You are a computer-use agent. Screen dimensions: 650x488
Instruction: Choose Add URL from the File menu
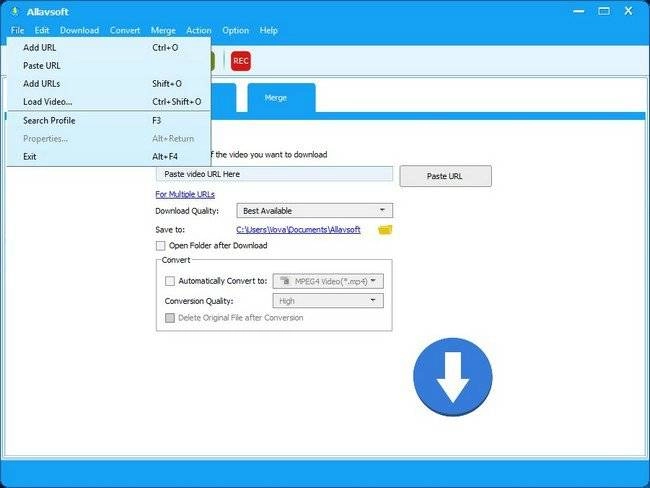coord(109,48)
